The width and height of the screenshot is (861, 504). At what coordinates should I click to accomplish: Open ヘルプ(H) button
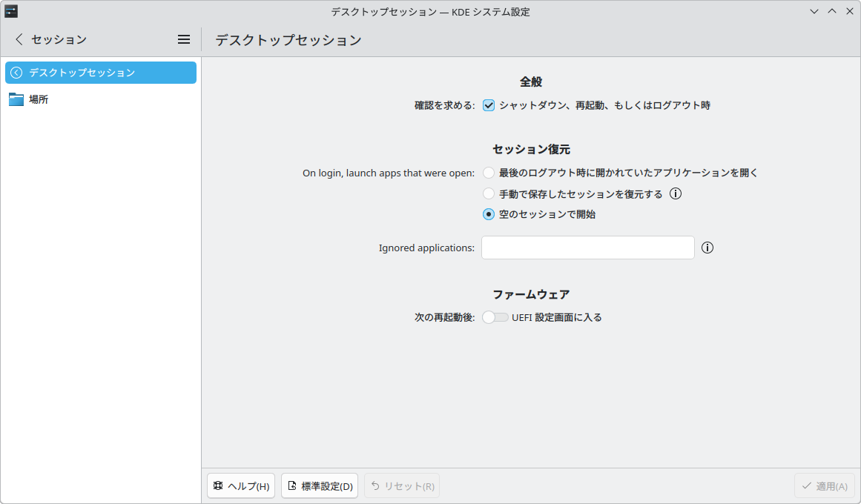tap(241, 486)
